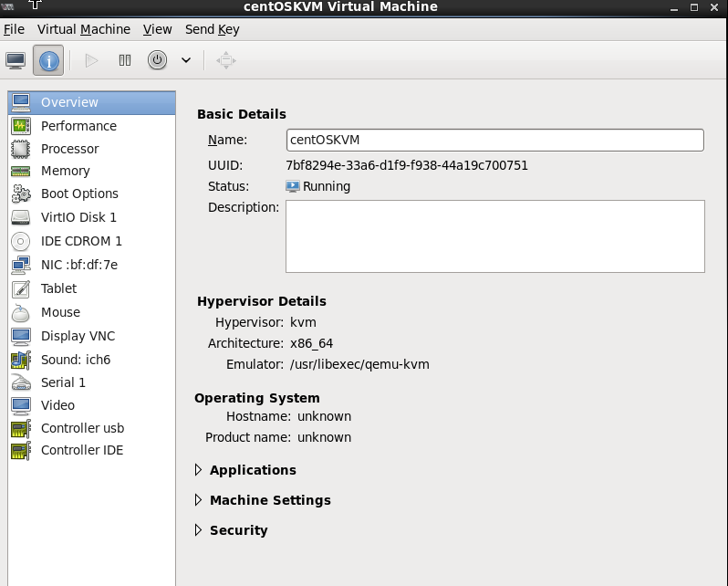Click the Performance graph icon
728x586 pixels.
tap(21, 126)
